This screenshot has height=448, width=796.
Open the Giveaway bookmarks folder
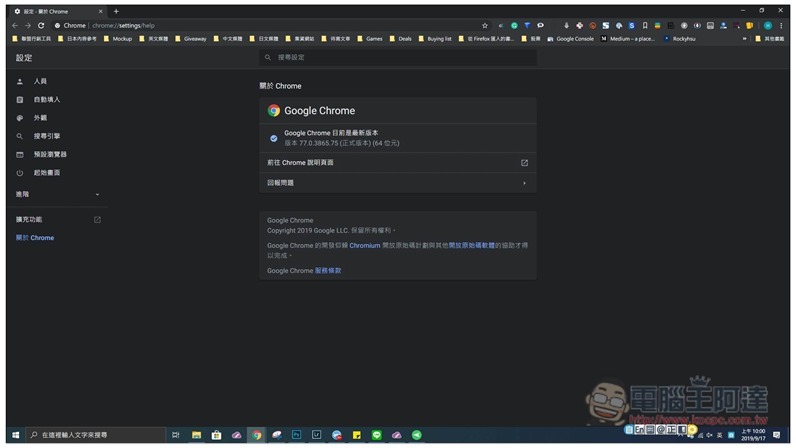tap(191, 39)
